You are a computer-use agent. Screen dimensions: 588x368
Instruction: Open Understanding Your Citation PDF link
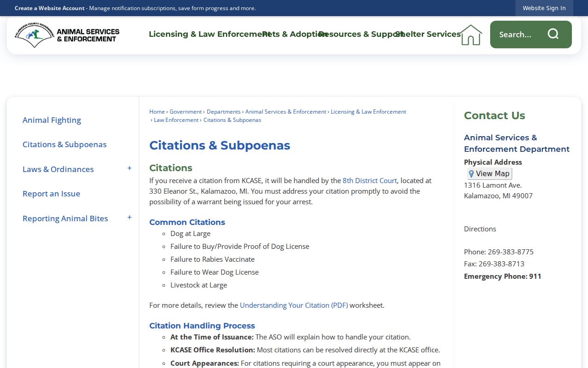(294, 305)
